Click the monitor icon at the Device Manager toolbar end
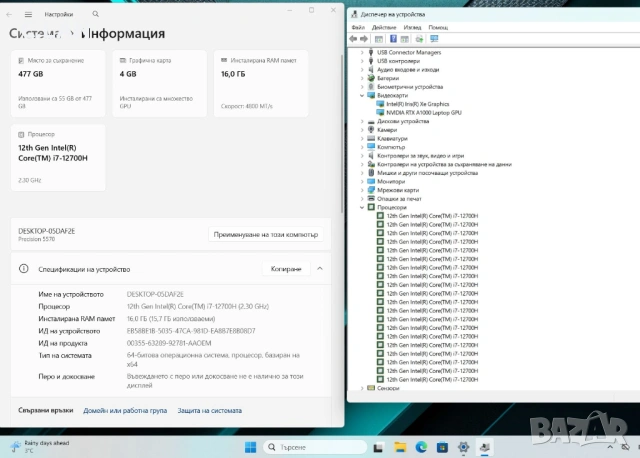This screenshot has height=458, width=640. tap(434, 39)
